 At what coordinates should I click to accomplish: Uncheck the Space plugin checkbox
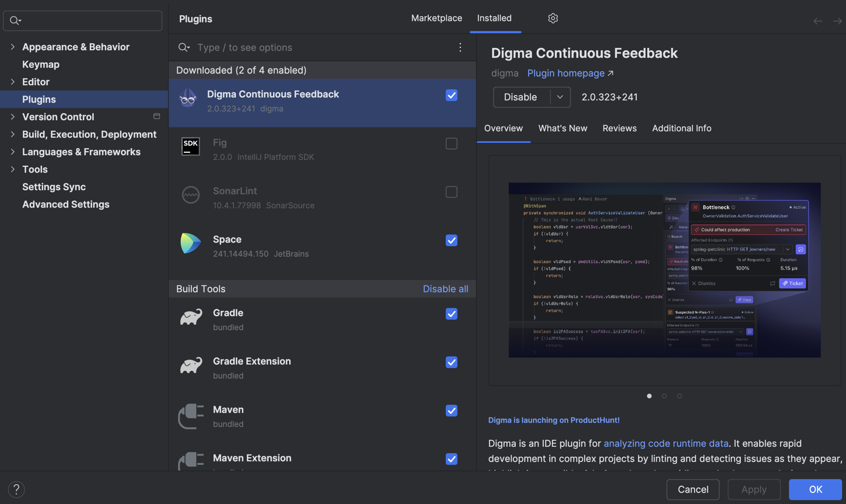tap(452, 240)
